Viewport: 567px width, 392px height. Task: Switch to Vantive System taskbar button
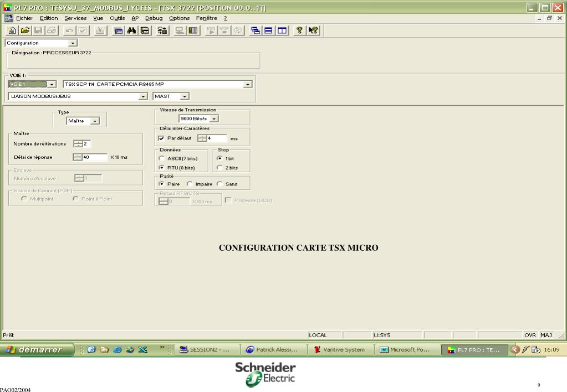(x=340, y=349)
